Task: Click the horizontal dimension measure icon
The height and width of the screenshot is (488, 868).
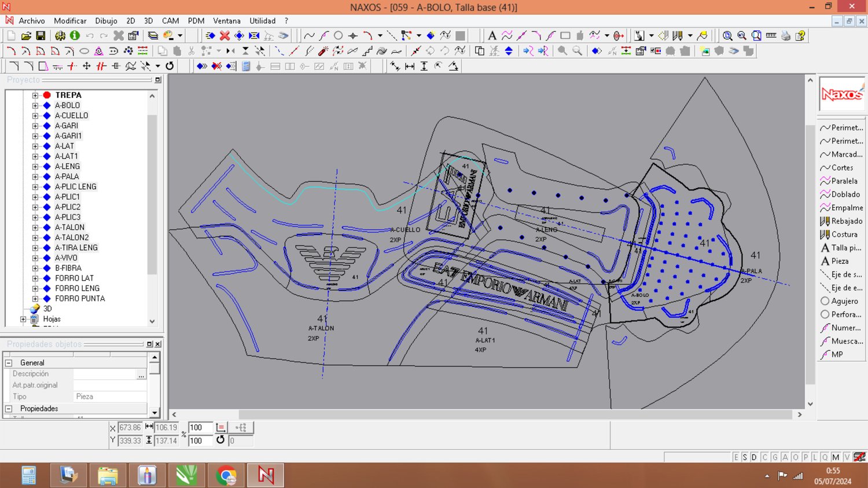Action: (410, 66)
